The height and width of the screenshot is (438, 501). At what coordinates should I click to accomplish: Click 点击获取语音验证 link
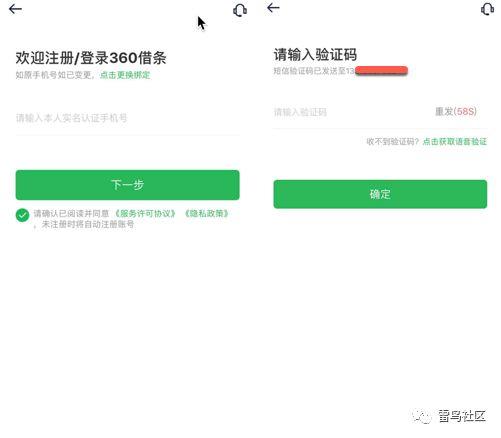455,142
